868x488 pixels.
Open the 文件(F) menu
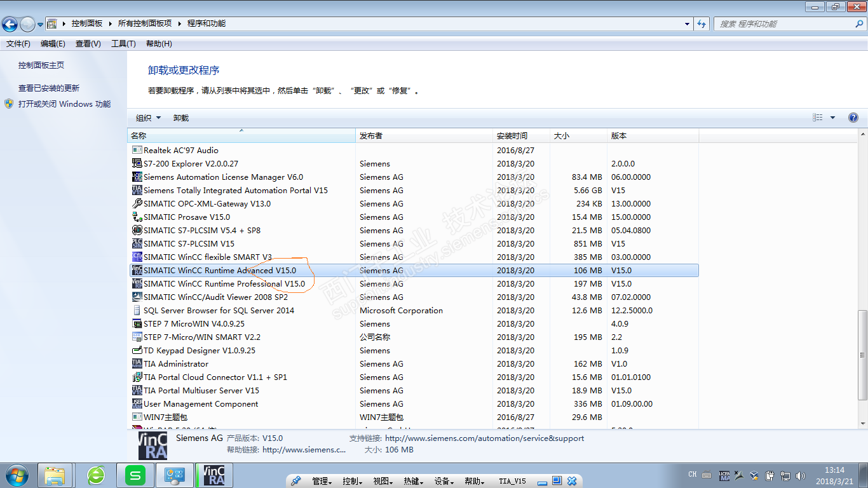18,44
